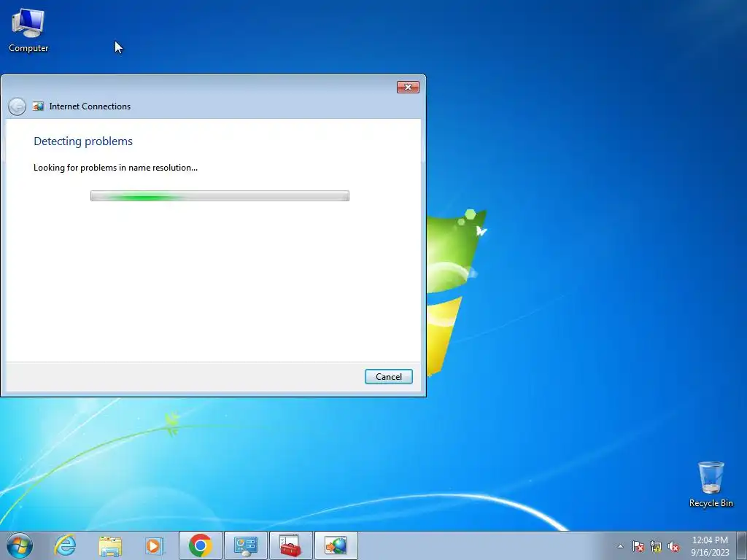Click the back arrow in troubleshooter header
Viewport: 747px width, 560px height.
click(x=18, y=106)
